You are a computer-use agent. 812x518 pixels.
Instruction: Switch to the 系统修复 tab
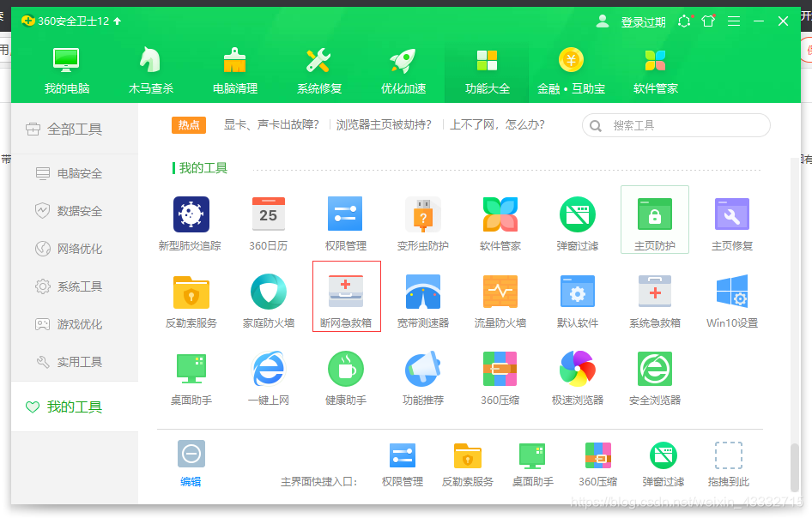click(319, 71)
